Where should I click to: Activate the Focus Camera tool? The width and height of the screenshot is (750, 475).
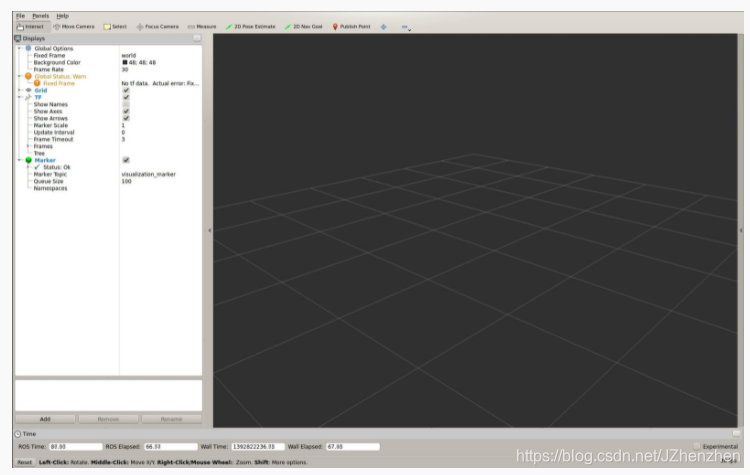click(x=157, y=27)
